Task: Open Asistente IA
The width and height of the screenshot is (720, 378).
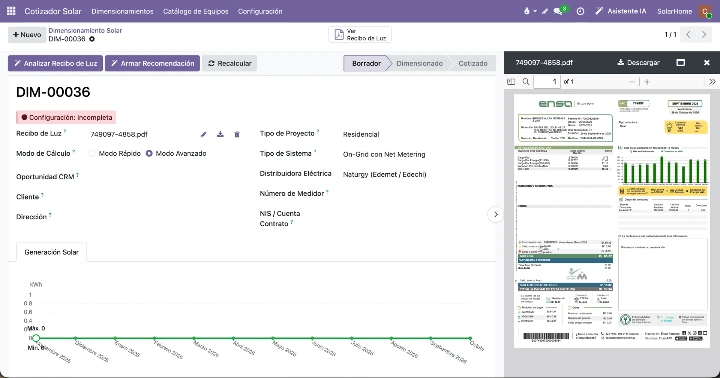Action: pos(621,11)
